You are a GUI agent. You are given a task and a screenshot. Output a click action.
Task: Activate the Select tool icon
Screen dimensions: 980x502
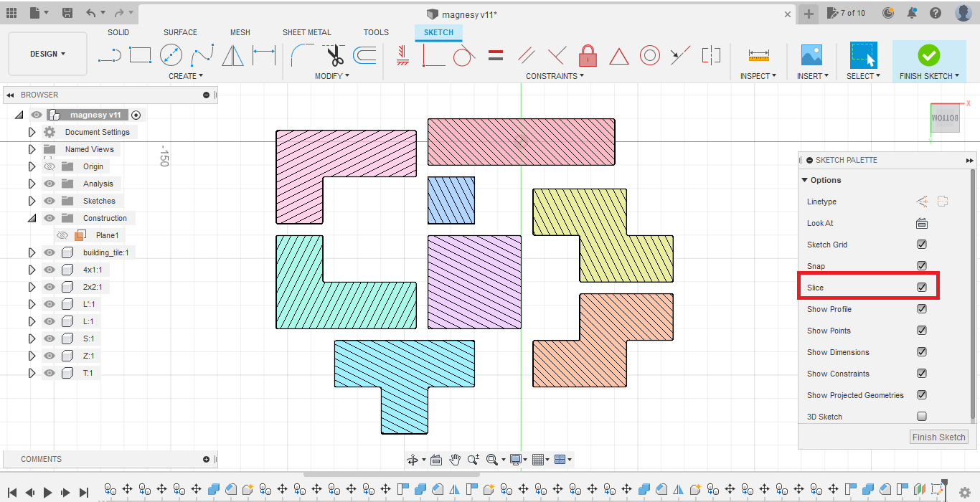tap(864, 55)
